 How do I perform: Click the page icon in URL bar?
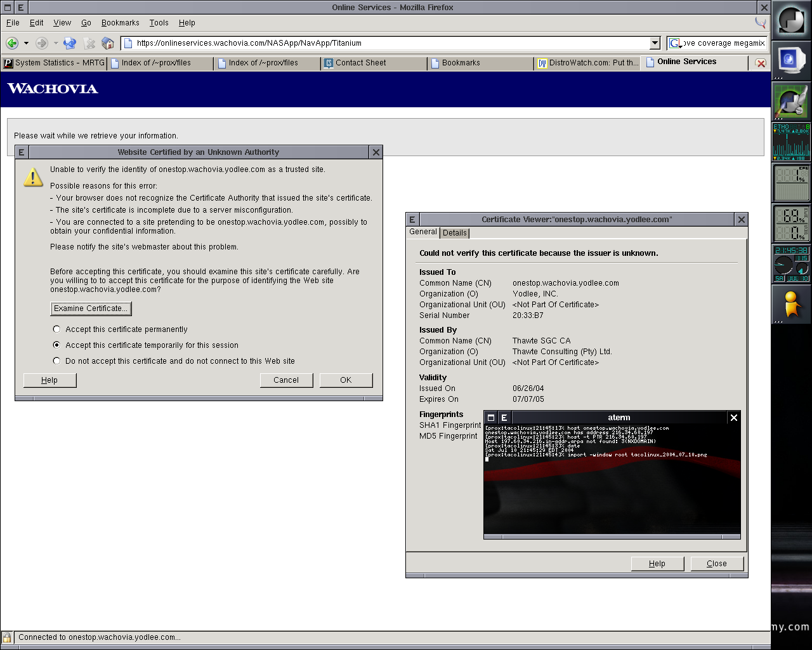(128, 43)
